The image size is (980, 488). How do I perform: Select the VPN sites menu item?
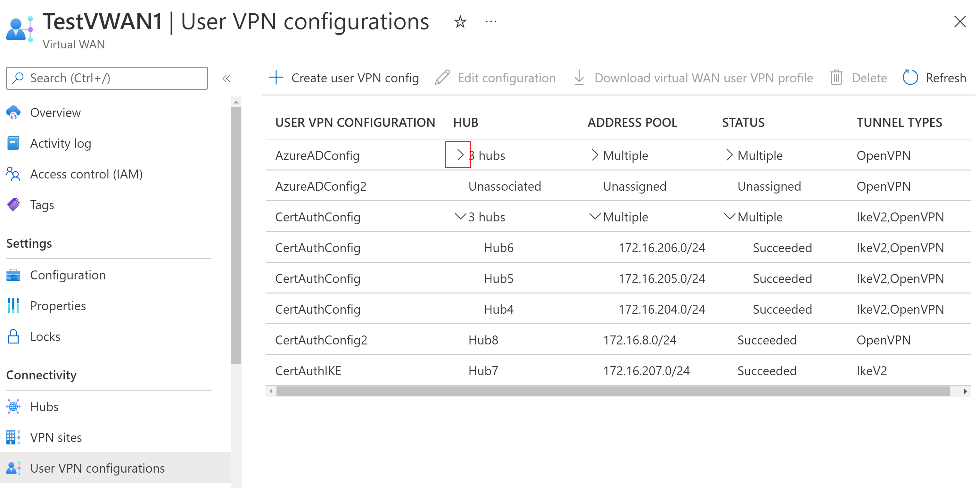tap(55, 437)
